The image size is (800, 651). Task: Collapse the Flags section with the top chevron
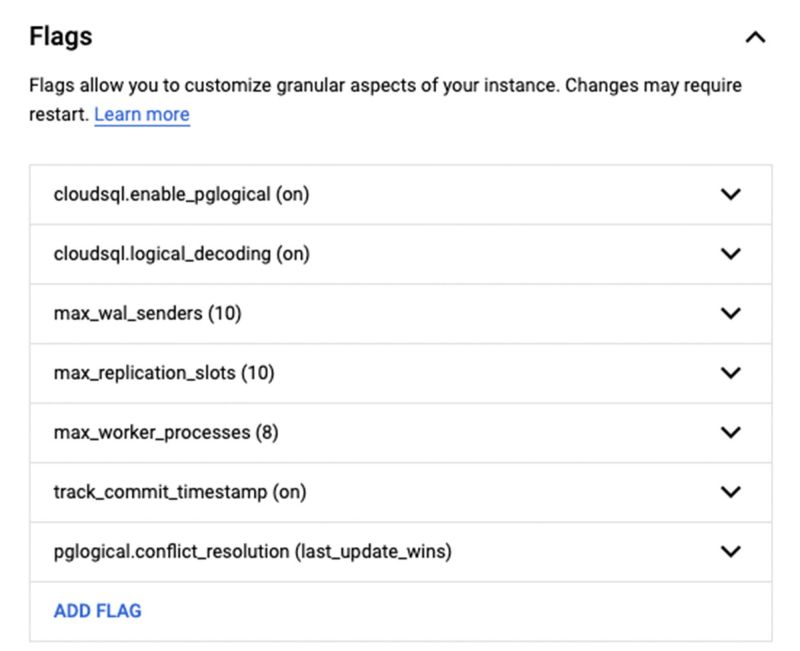tap(755, 36)
